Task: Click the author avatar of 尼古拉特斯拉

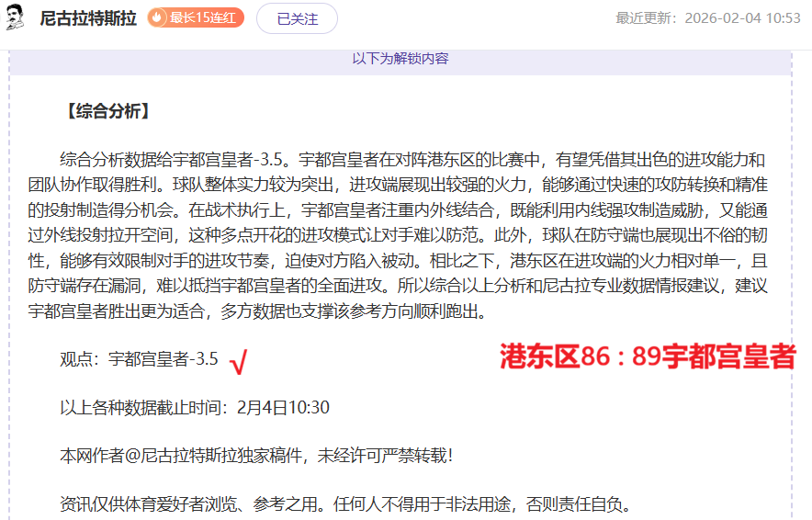Action: click(16, 17)
